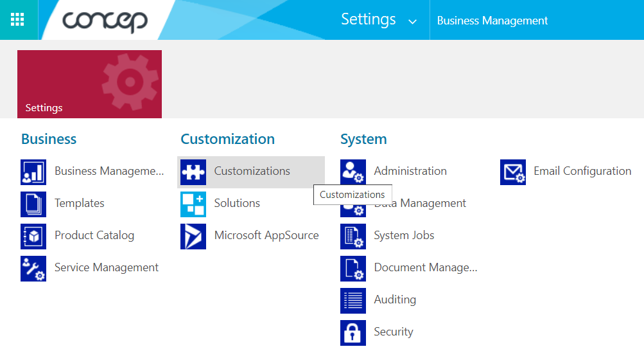The height and width of the screenshot is (349, 644).
Task: Open the Service Management link
Action: pos(107,267)
